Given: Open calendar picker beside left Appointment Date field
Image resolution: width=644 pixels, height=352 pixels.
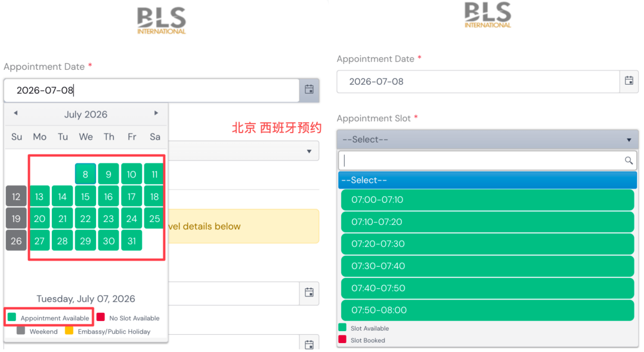Looking at the screenshot, I should pos(309,89).
